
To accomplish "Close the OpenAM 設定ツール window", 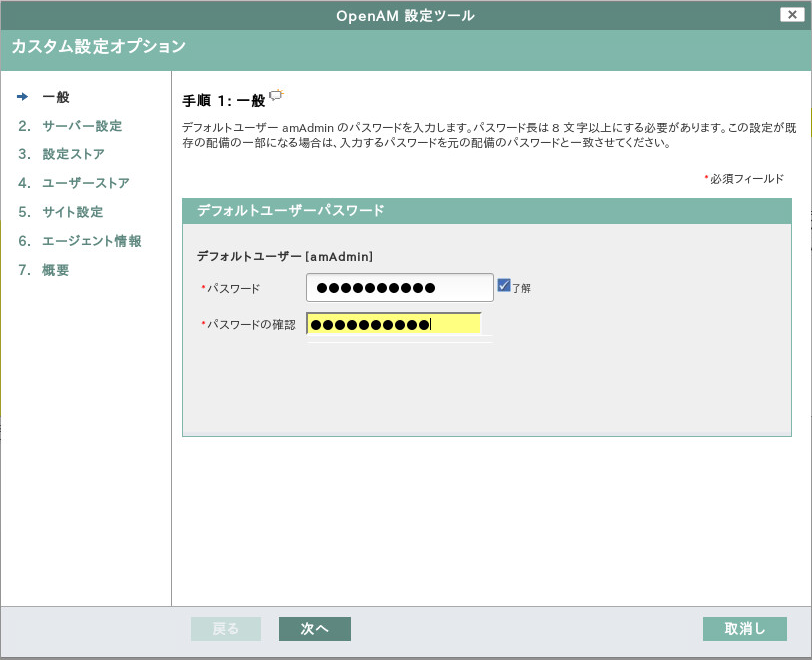I will tap(790, 14).
